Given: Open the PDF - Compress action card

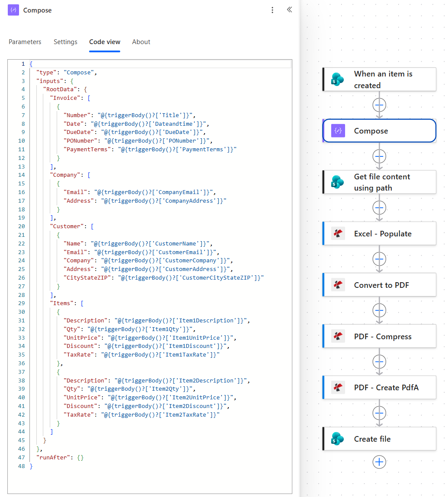Looking at the screenshot, I should pos(379,336).
